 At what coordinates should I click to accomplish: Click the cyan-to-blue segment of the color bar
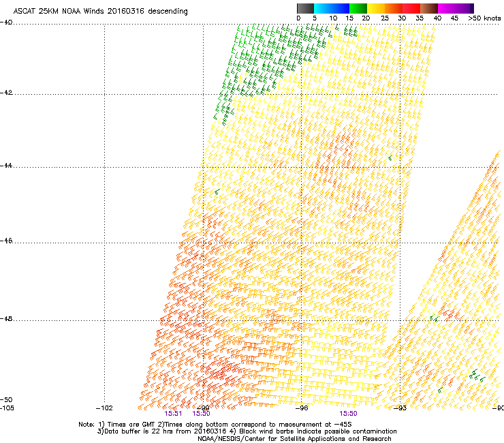[332, 9]
